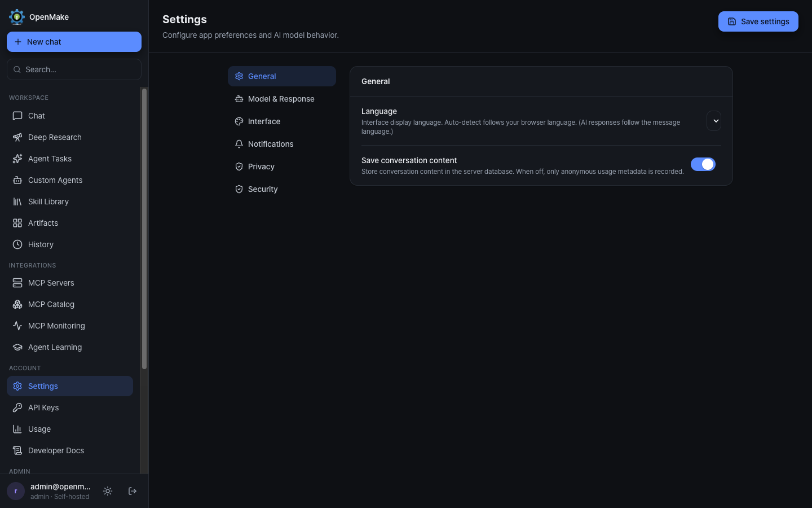Click the floppy disk icon in Save settings
The image size is (812, 508).
tap(732, 21)
